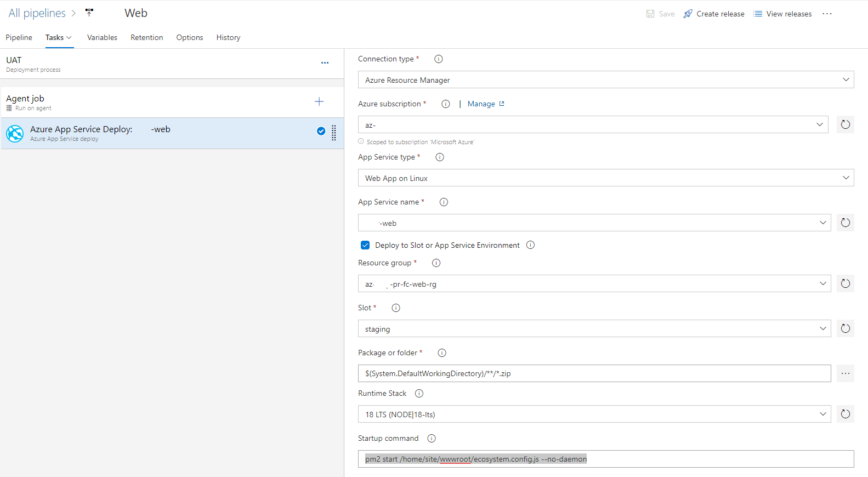Show info for App Service type
The height and width of the screenshot is (477, 868).
tap(440, 157)
